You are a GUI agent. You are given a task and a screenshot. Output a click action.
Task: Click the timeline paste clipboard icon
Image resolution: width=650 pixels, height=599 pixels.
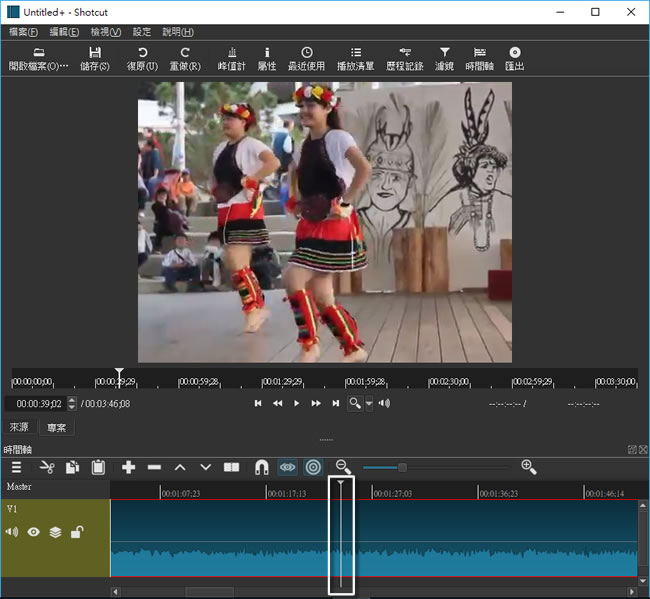(x=98, y=467)
